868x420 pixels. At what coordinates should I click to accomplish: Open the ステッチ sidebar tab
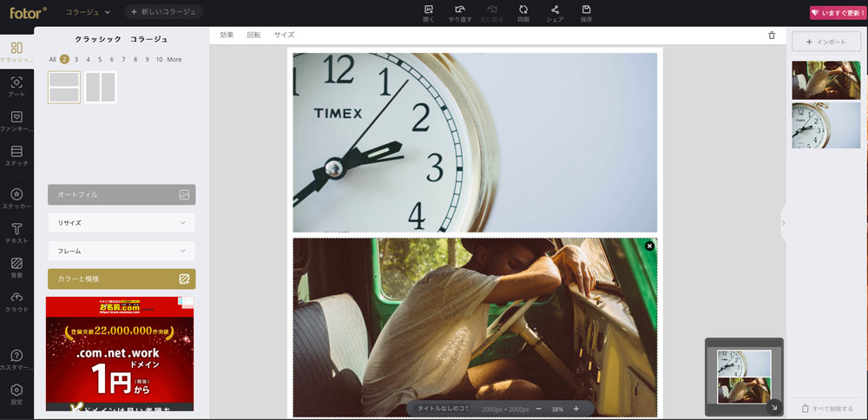click(16, 155)
